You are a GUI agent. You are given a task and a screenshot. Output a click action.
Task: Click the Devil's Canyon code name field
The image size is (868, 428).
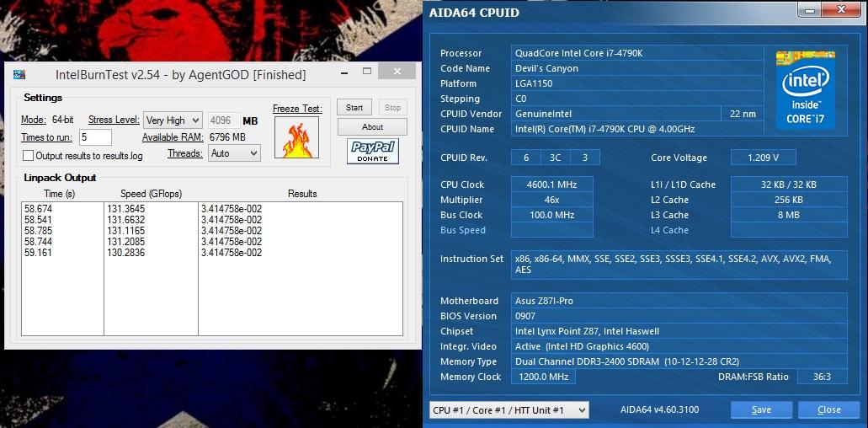tap(636, 68)
